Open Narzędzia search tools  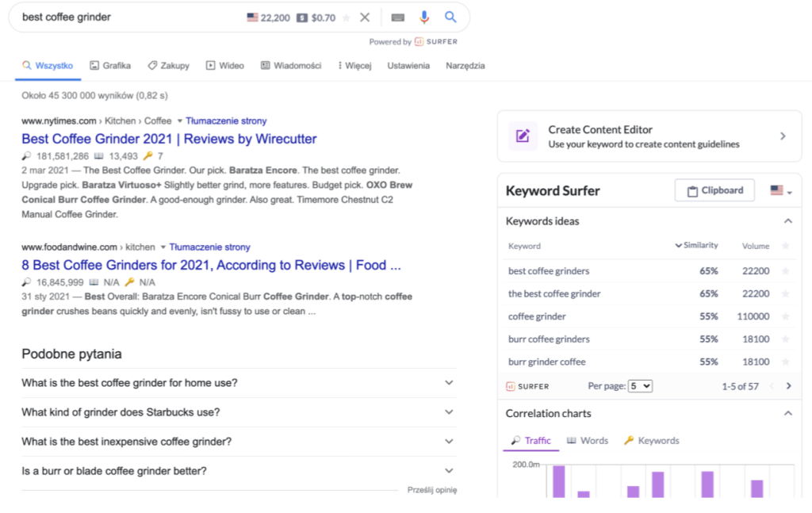(465, 66)
